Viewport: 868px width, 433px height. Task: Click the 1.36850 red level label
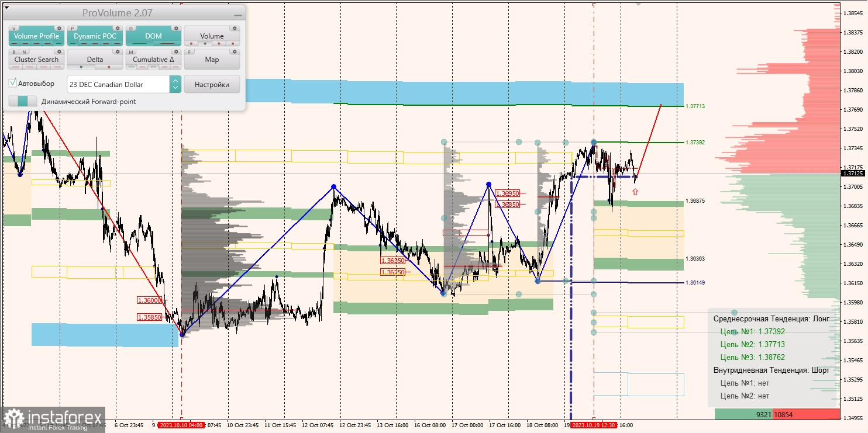pyautogui.click(x=507, y=205)
